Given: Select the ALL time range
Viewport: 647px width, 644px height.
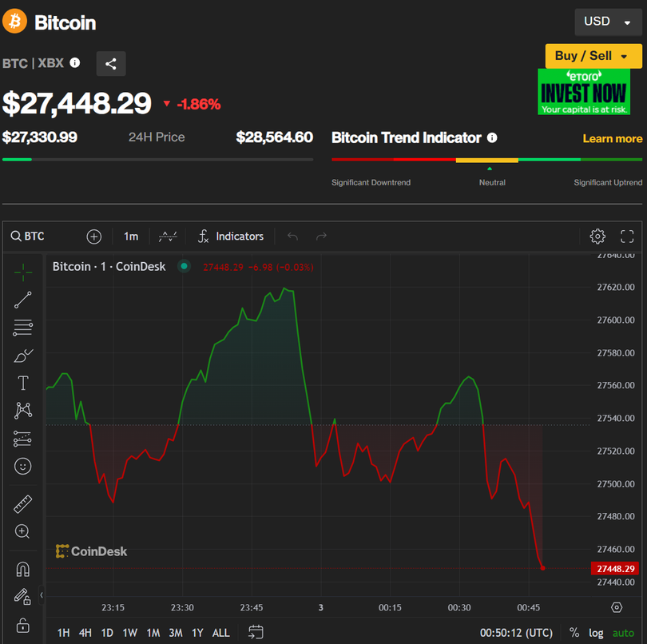Looking at the screenshot, I should (x=221, y=633).
